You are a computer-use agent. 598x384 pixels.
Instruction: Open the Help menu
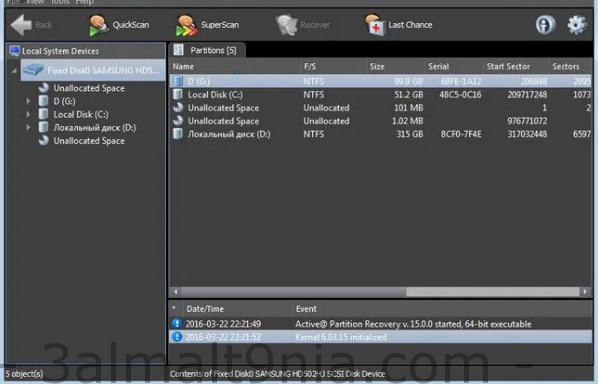[x=84, y=2]
